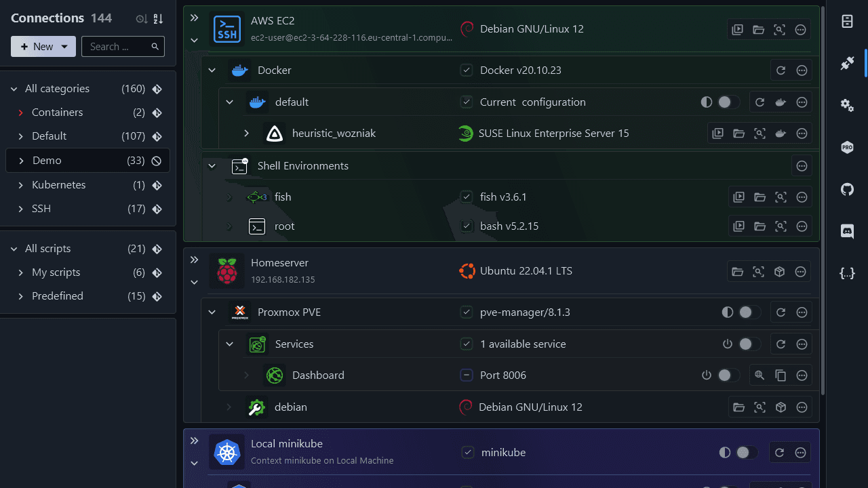Screen dimensions: 868x488
Task: Click the git sync icon beside Containers
Action: (x=157, y=113)
